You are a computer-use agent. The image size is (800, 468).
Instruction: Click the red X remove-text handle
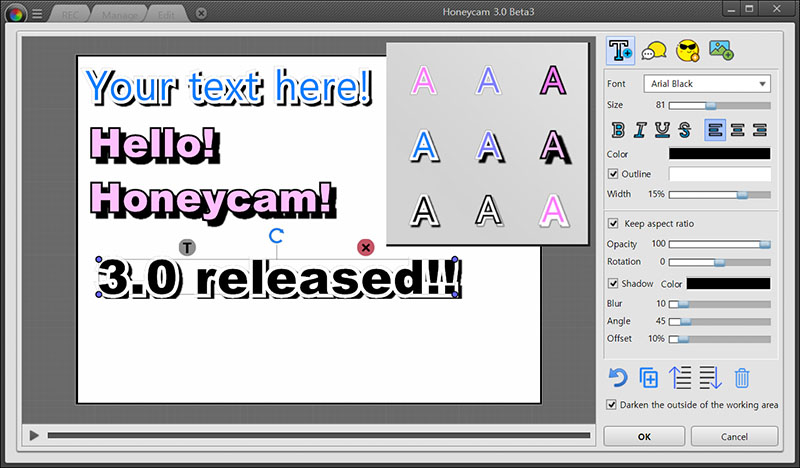click(x=365, y=248)
